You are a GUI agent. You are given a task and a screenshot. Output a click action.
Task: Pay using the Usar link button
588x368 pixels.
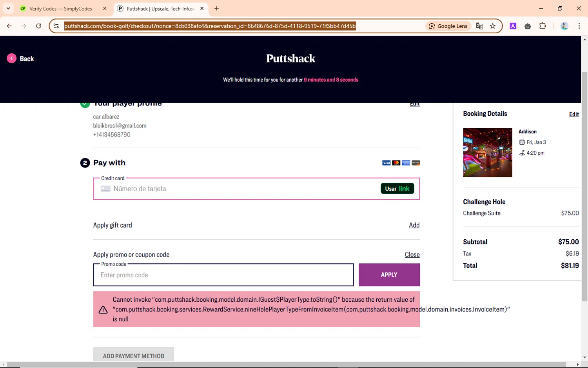(x=397, y=189)
